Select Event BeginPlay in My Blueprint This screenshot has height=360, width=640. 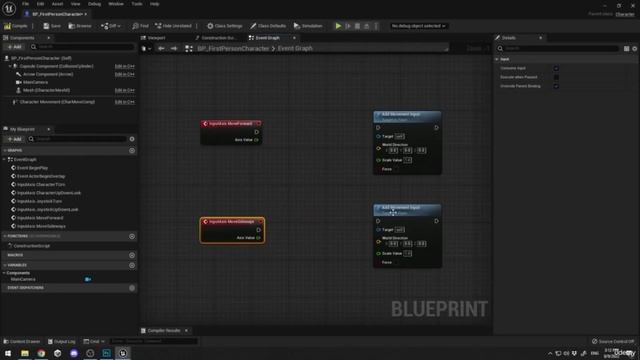(32, 168)
